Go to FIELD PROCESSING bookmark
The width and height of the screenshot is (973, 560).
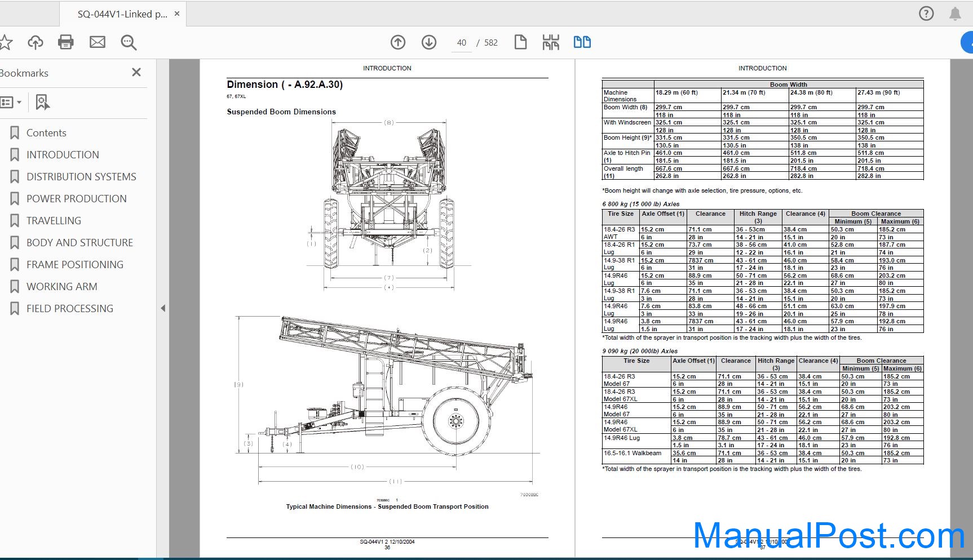[70, 309]
